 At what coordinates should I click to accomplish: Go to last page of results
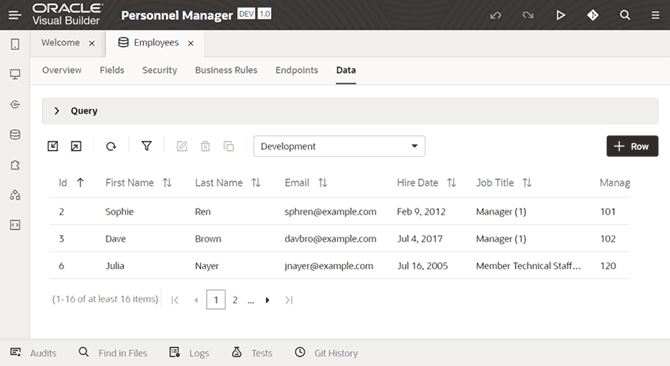coord(289,300)
